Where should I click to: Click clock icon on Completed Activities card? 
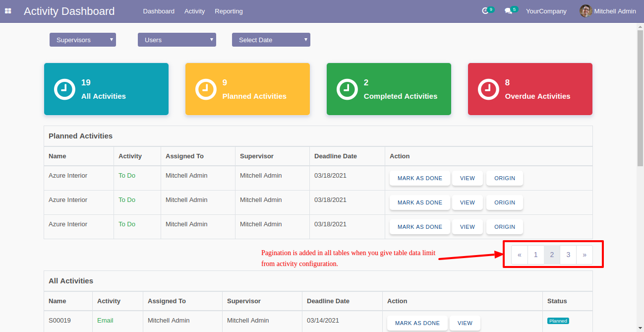coord(347,89)
